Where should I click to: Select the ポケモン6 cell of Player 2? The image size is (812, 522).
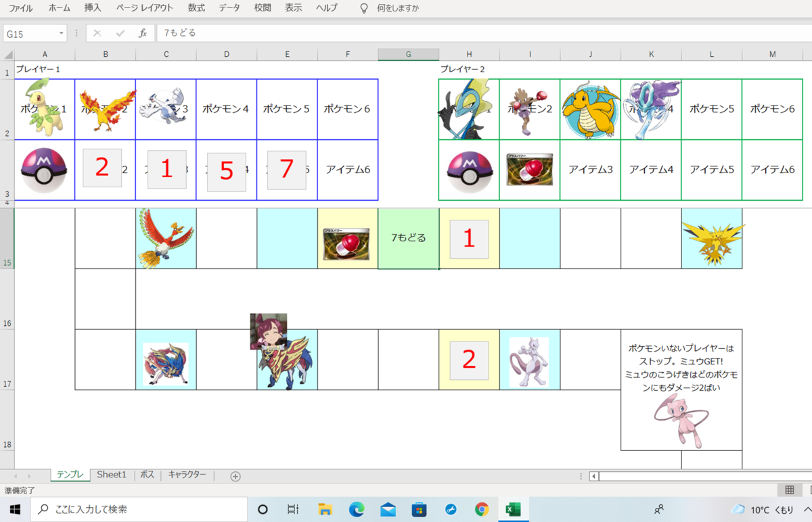tap(772, 109)
